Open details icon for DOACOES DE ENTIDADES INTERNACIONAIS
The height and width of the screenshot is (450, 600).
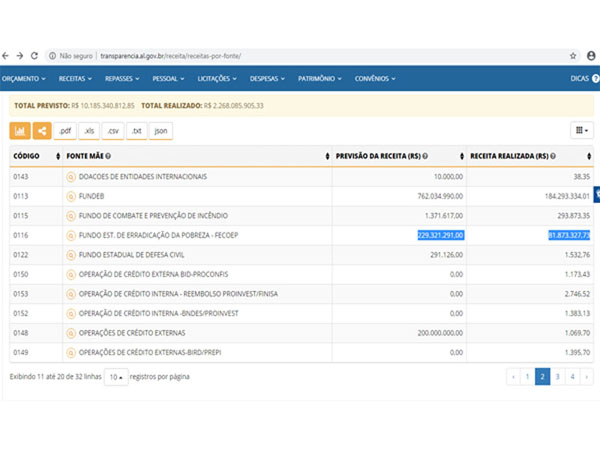pyautogui.click(x=71, y=177)
